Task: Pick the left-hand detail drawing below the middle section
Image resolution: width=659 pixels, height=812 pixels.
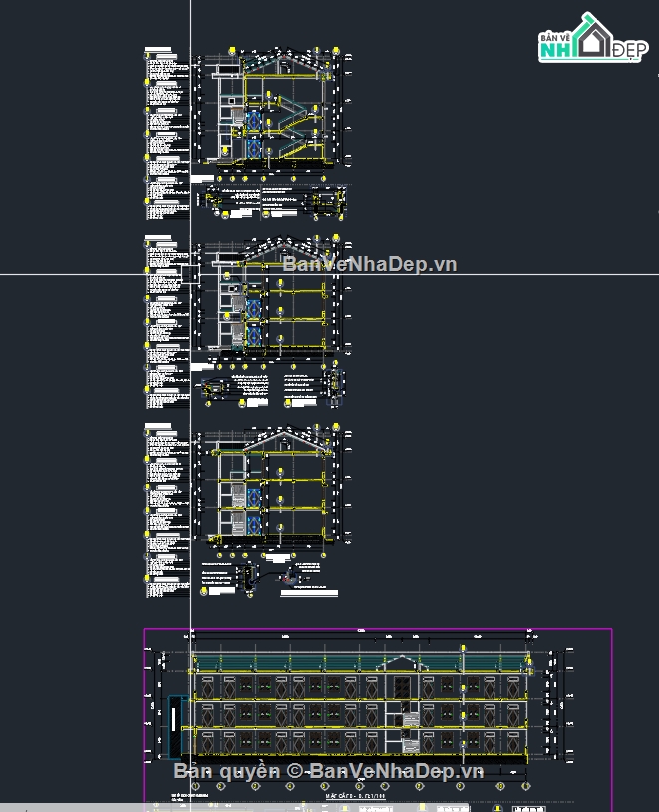Action: [x=216, y=388]
